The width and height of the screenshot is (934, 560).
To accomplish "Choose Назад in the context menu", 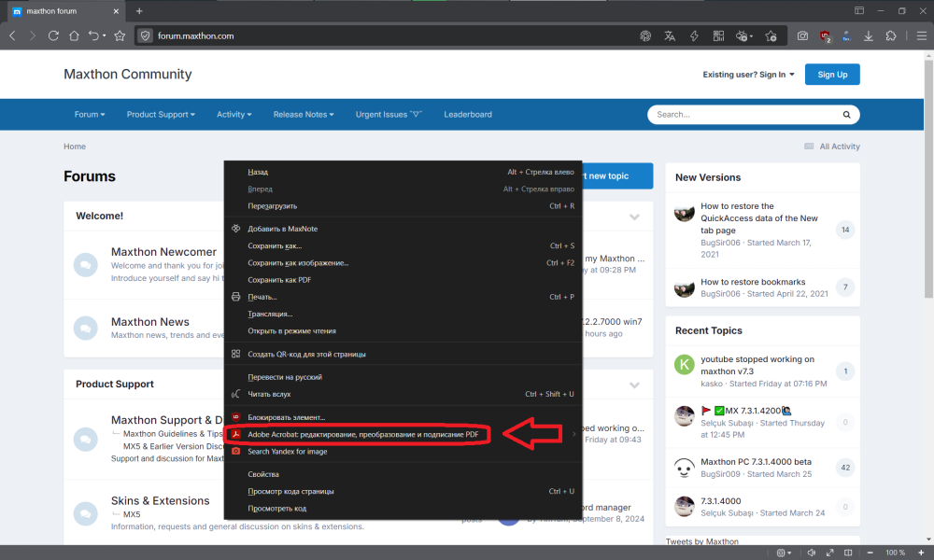I will click(x=403, y=172).
